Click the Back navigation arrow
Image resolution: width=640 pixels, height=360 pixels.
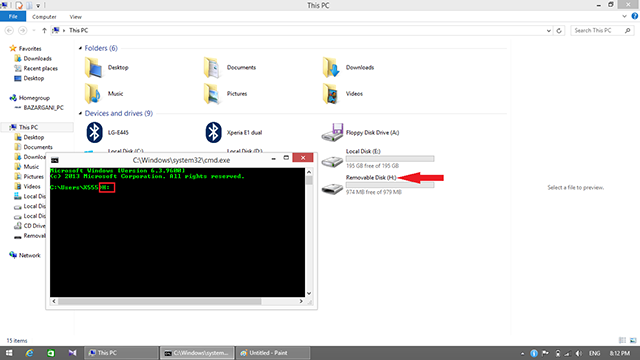tap(9, 31)
